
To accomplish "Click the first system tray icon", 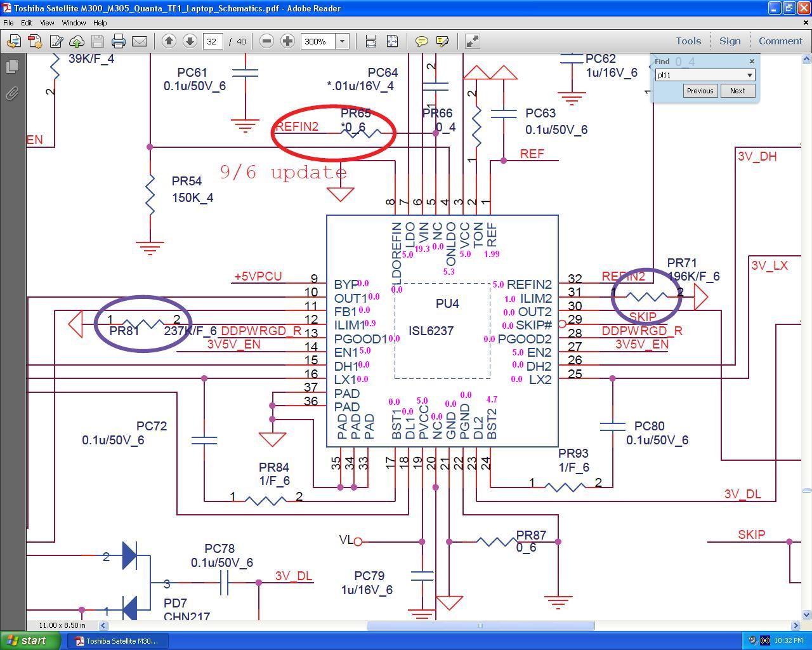I will coord(752,640).
